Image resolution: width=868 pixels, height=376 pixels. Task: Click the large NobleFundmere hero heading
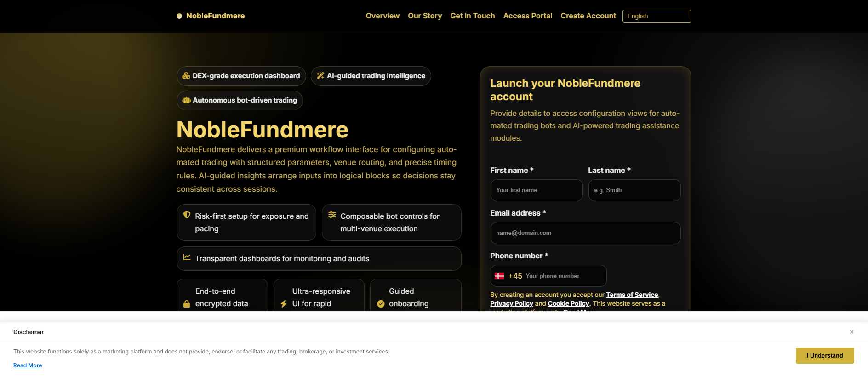coord(262,130)
